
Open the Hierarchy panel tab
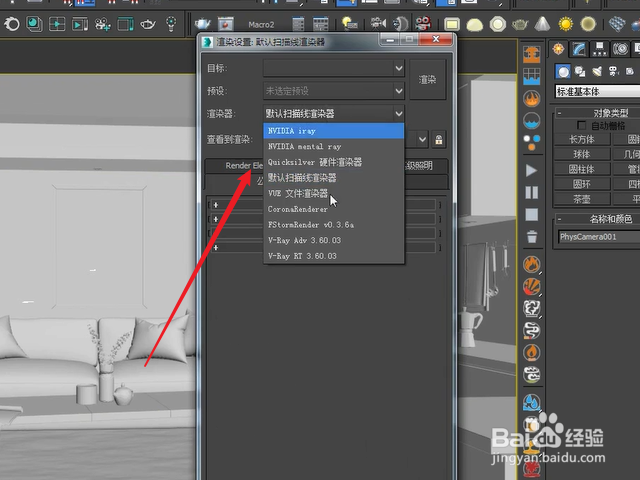tap(600, 49)
